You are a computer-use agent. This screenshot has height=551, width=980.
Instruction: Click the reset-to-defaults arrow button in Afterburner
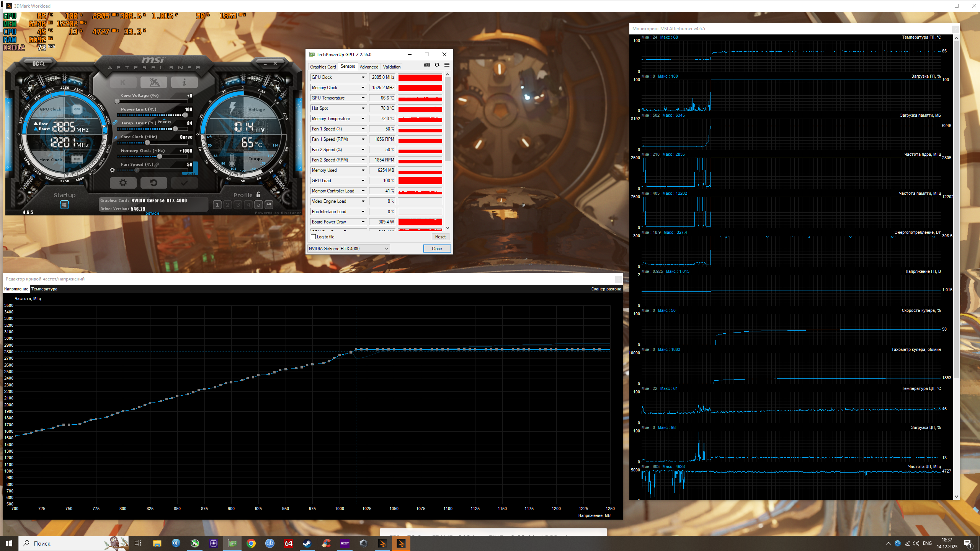click(x=154, y=183)
